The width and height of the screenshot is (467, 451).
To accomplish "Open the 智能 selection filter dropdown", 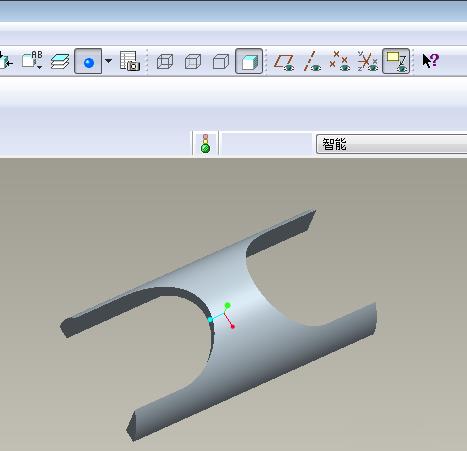I will [391, 144].
